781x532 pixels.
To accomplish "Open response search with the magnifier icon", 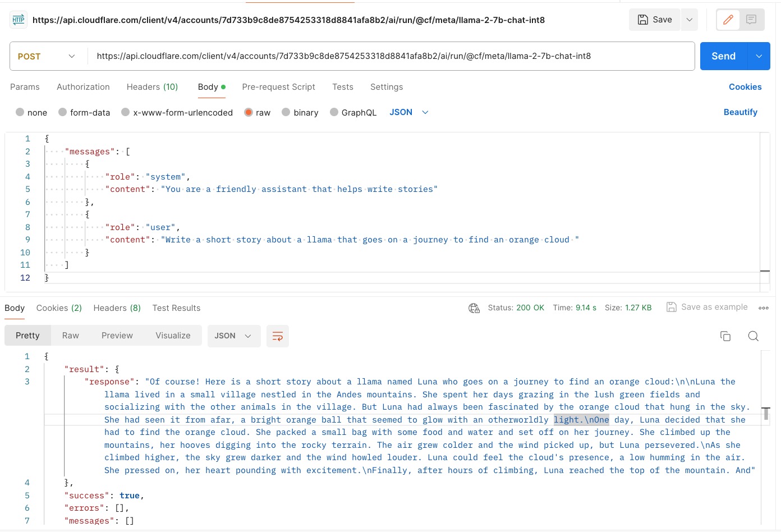I will click(x=754, y=336).
